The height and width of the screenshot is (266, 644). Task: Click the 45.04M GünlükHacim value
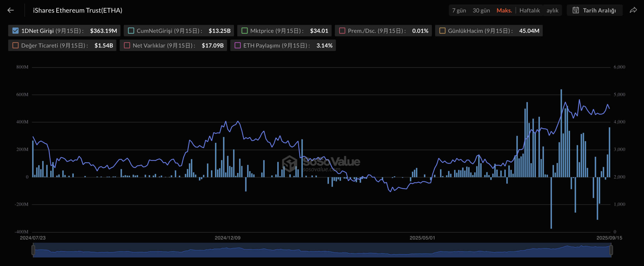(x=529, y=31)
